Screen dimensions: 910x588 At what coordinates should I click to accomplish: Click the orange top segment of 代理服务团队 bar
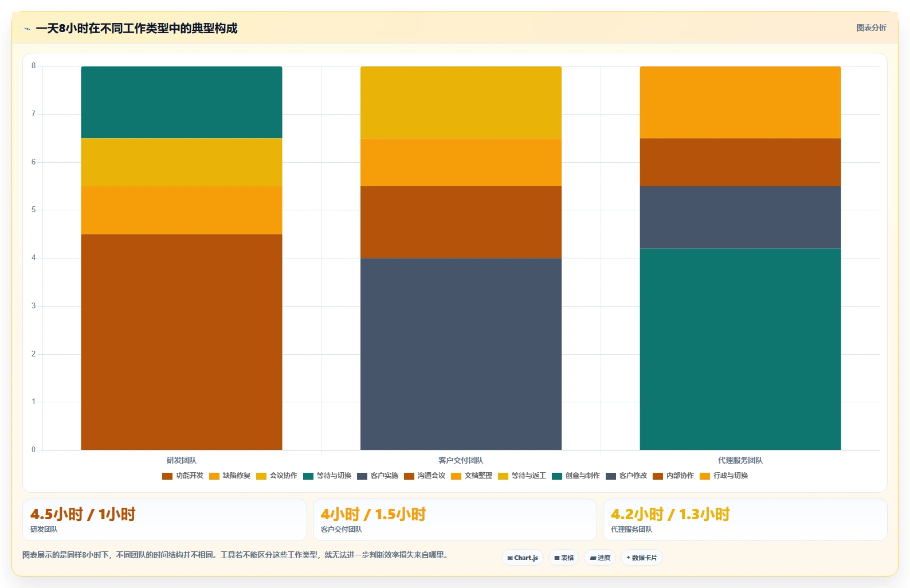coord(740,103)
